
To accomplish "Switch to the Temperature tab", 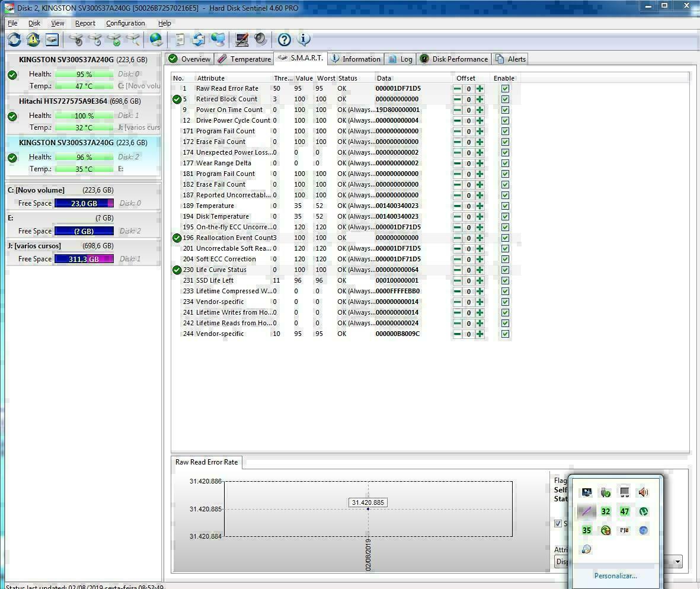I will (x=245, y=59).
